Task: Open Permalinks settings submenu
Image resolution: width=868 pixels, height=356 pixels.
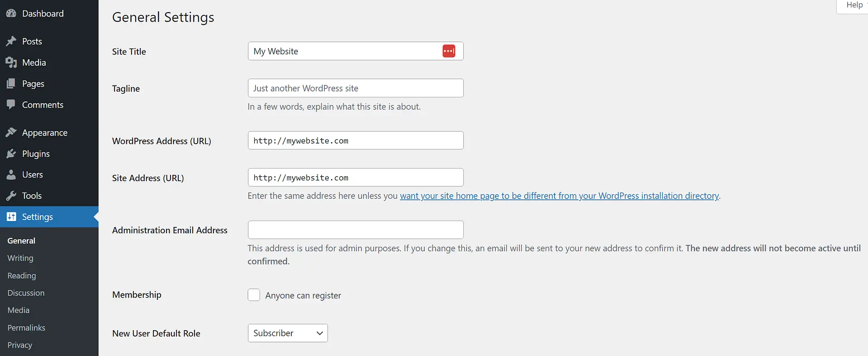Action: click(26, 327)
